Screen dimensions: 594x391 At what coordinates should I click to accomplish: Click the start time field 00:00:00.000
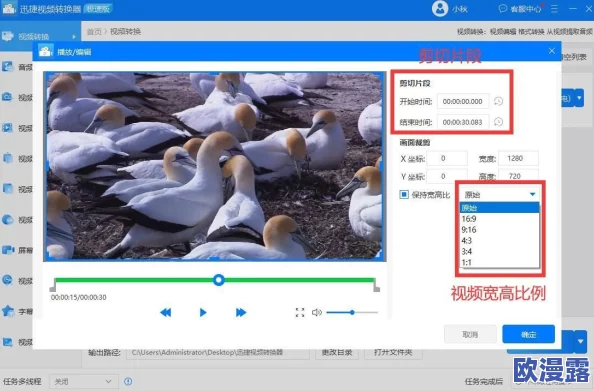pyautogui.click(x=463, y=102)
